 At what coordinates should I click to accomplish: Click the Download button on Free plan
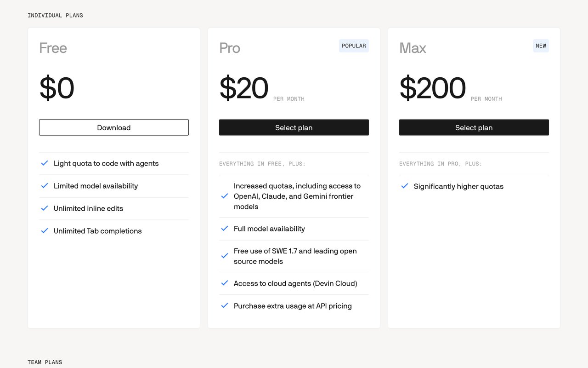114,127
